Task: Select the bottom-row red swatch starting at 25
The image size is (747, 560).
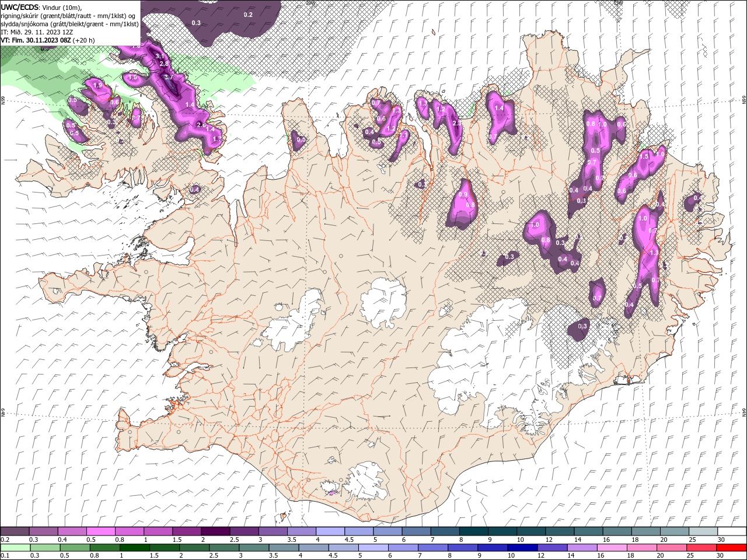Action: tap(701, 548)
